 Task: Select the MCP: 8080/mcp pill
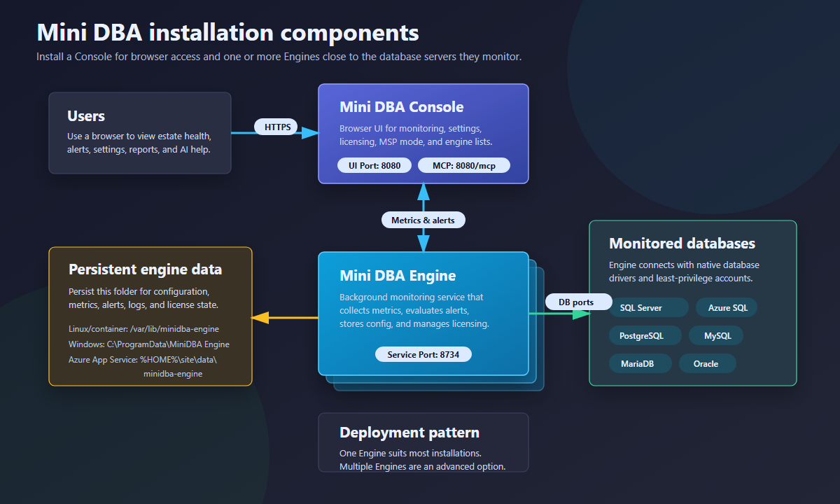coord(464,166)
